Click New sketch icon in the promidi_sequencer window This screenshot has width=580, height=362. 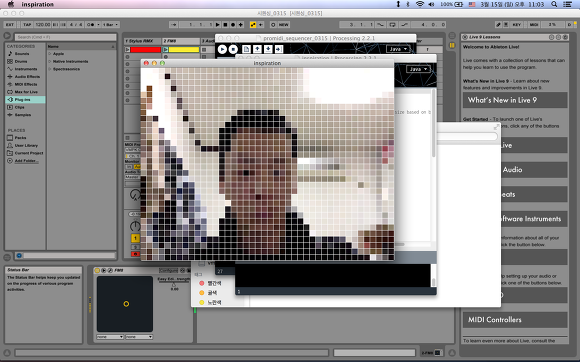(246, 49)
